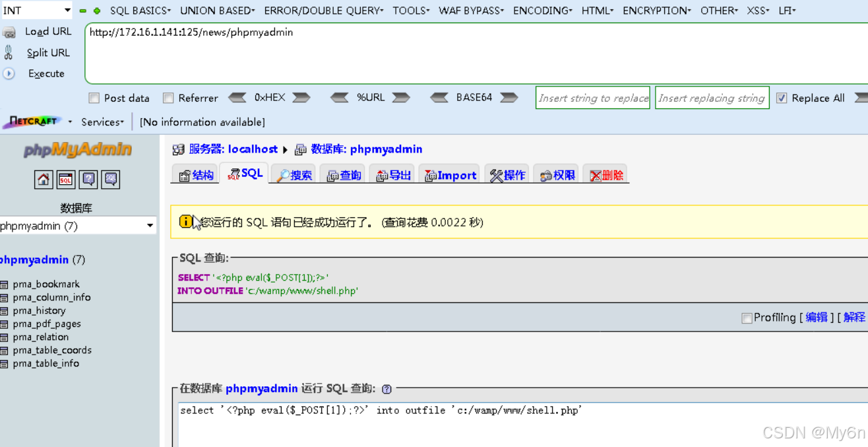Open the SQL query window icon in sidebar
The image size is (868, 447).
(x=66, y=179)
